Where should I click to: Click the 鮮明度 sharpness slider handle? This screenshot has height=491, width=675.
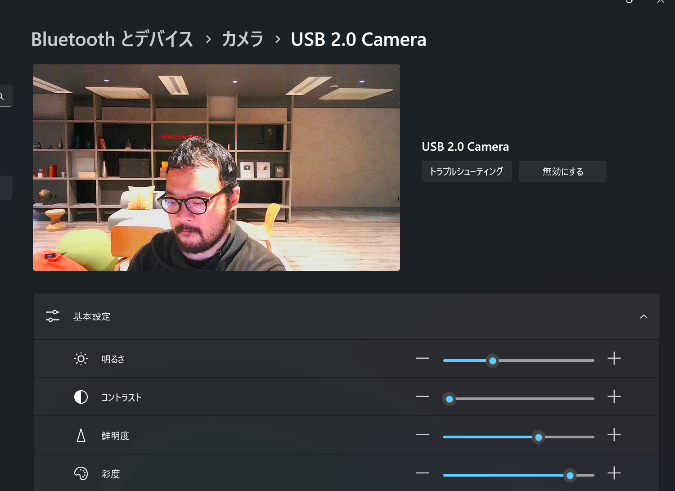click(539, 437)
